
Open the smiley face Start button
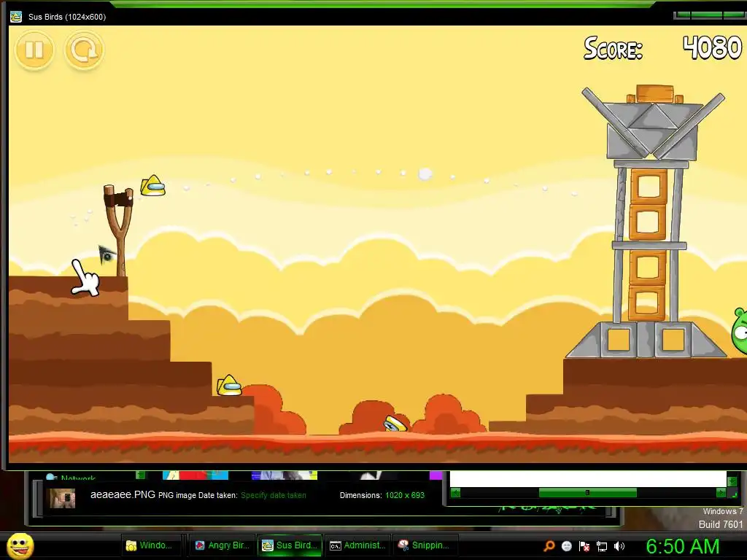pos(20,545)
